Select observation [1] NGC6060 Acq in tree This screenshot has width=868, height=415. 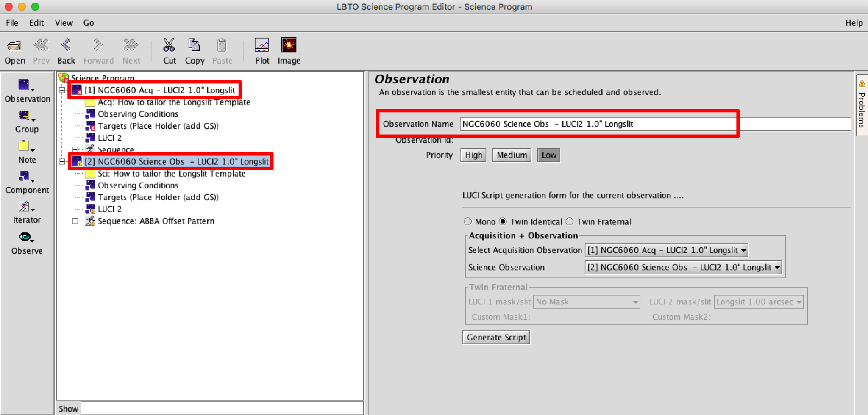tap(159, 90)
